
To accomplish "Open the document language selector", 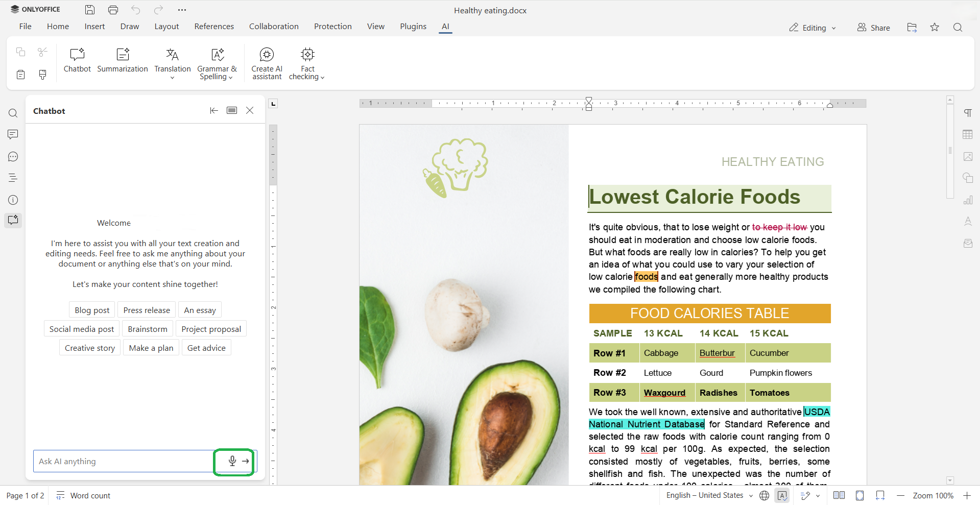I will pos(709,495).
